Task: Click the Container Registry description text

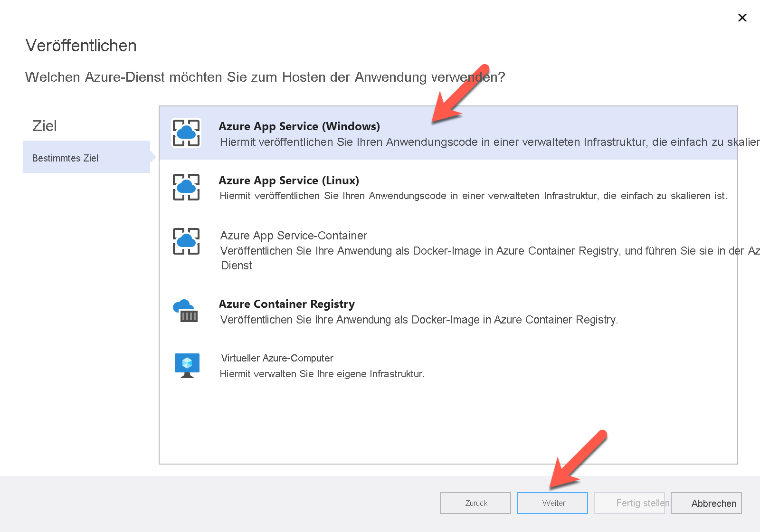Action: pos(419,320)
